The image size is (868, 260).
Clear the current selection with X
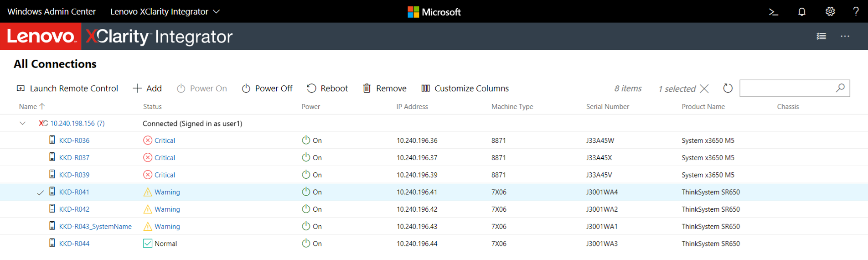pos(704,88)
